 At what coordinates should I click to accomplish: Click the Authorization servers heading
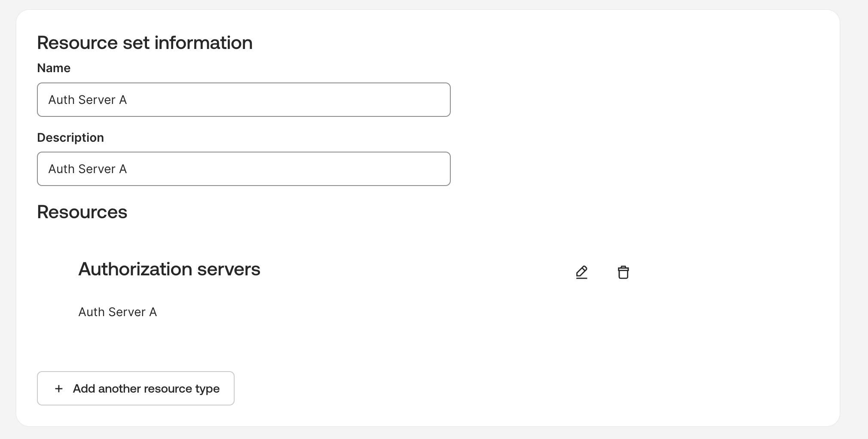pos(169,269)
